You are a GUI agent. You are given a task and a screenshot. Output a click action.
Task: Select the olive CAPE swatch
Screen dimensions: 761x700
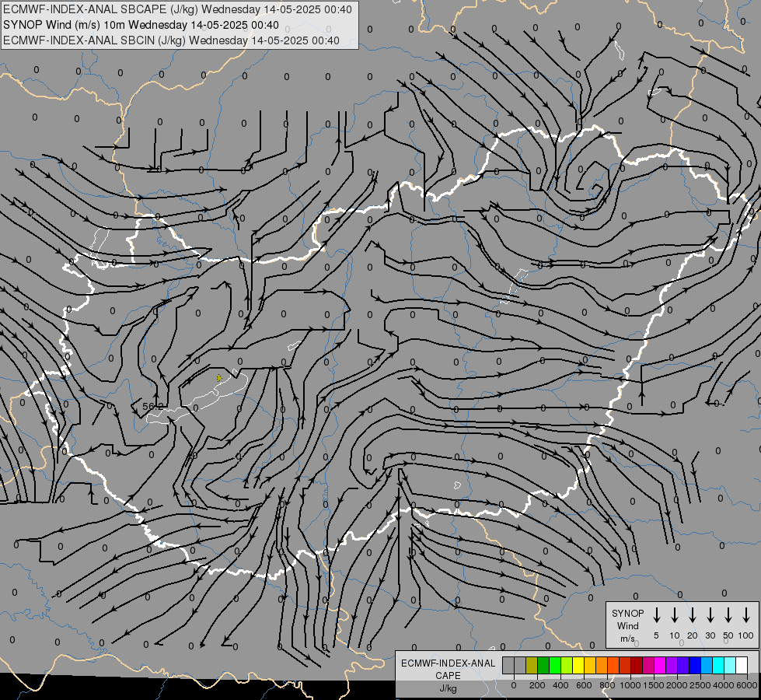coord(532,665)
